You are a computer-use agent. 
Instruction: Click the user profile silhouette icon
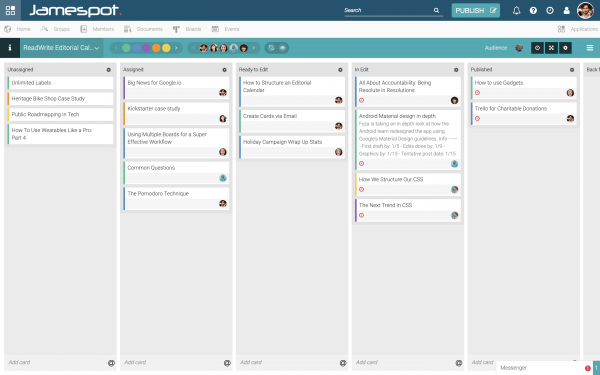(x=566, y=10)
